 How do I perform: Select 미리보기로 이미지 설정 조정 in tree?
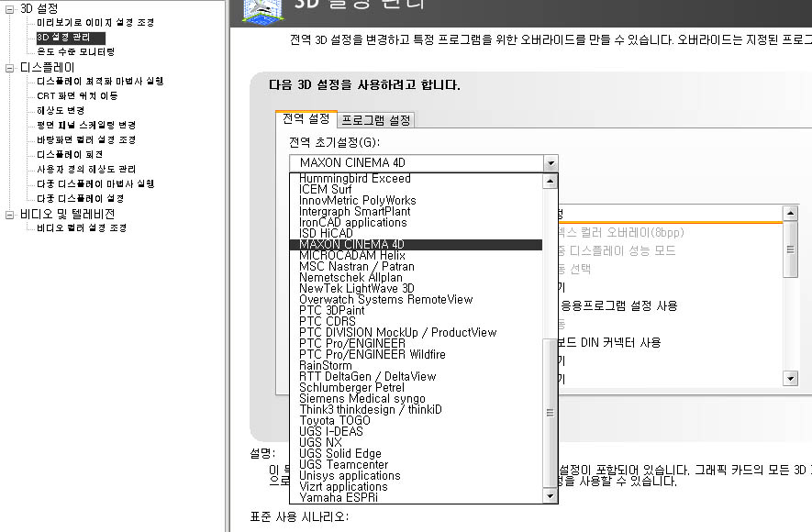(95, 23)
